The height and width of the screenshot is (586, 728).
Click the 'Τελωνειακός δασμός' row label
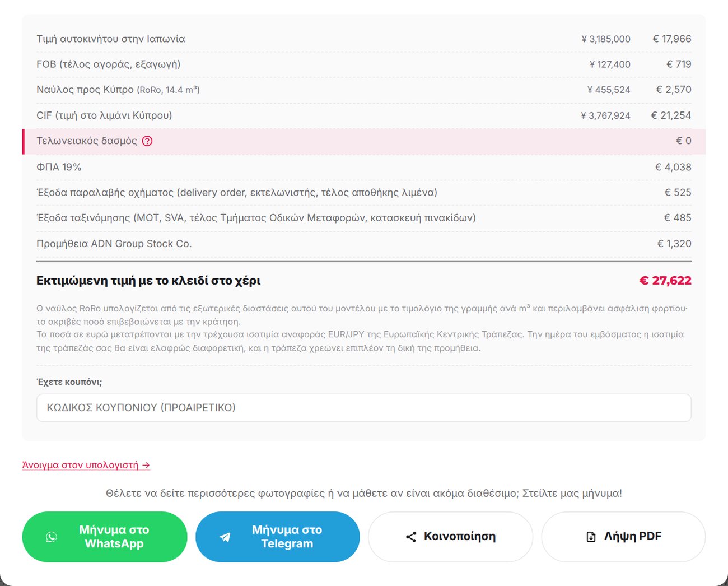click(87, 141)
